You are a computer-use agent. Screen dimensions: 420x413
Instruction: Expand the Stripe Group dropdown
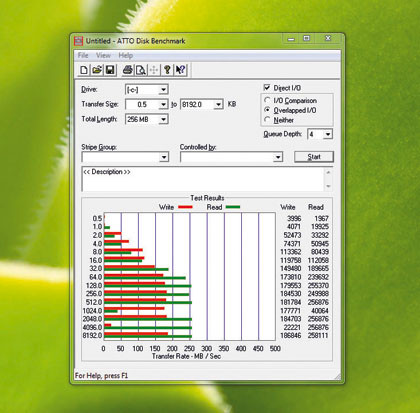[x=125, y=157]
